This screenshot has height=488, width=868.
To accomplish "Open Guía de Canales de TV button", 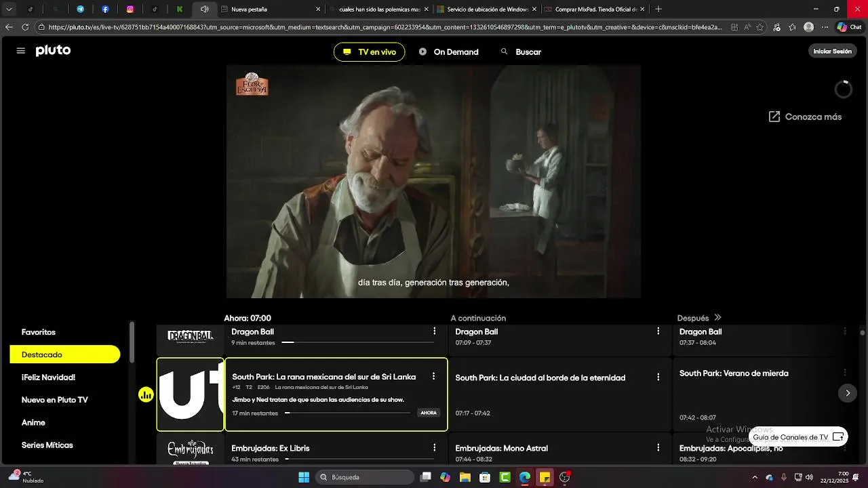I will pyautogui.click(x=798, y=437).
